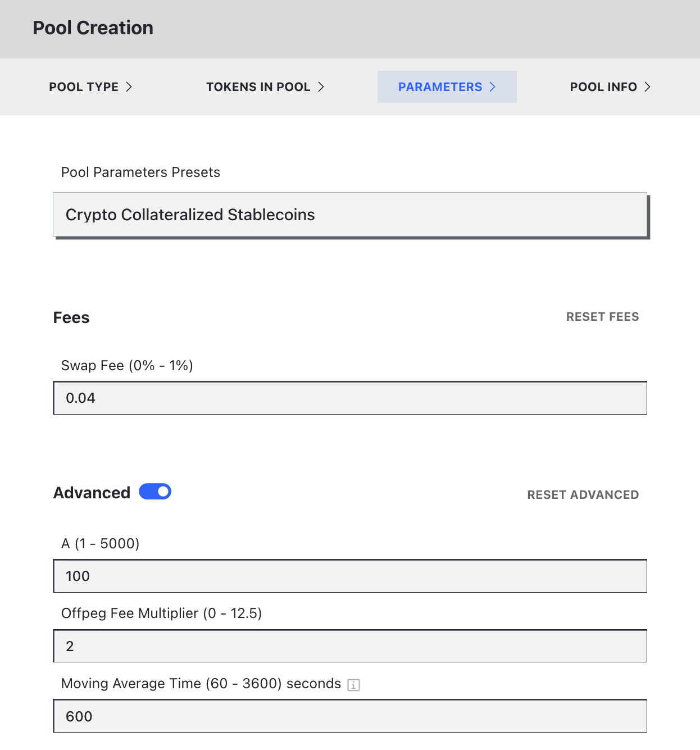Image resolution: width=700 pixels, height=750 pixels.
Task: Focus the Swap Fee input field
Action: click(x=350, y=398)
